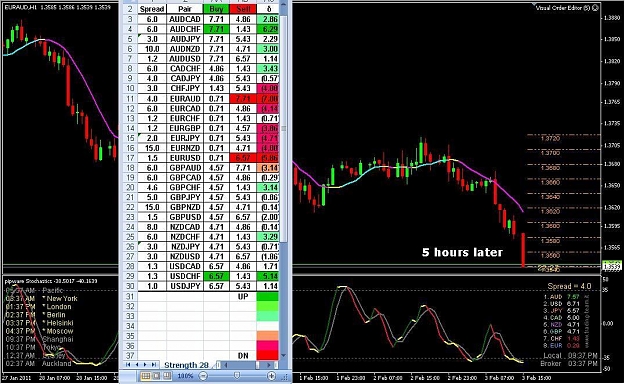
Task: Select row header 11
Action: (130, 98)
